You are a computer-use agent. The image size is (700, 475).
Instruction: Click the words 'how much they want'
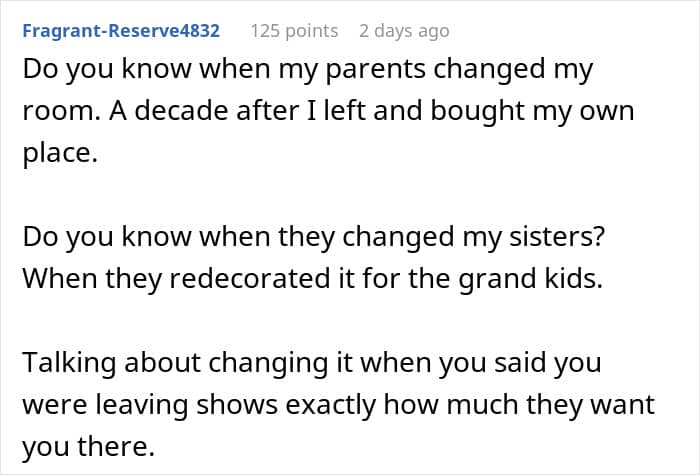coord(519,405)
